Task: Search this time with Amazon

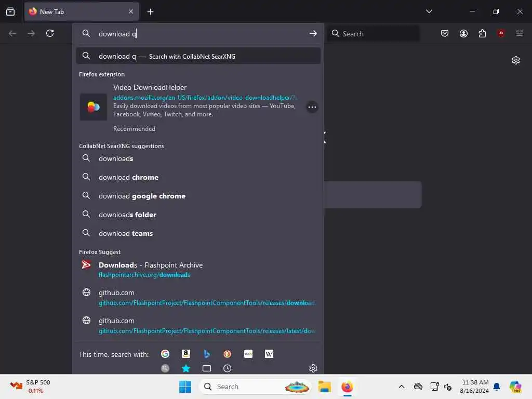Action: click(186, 354)
